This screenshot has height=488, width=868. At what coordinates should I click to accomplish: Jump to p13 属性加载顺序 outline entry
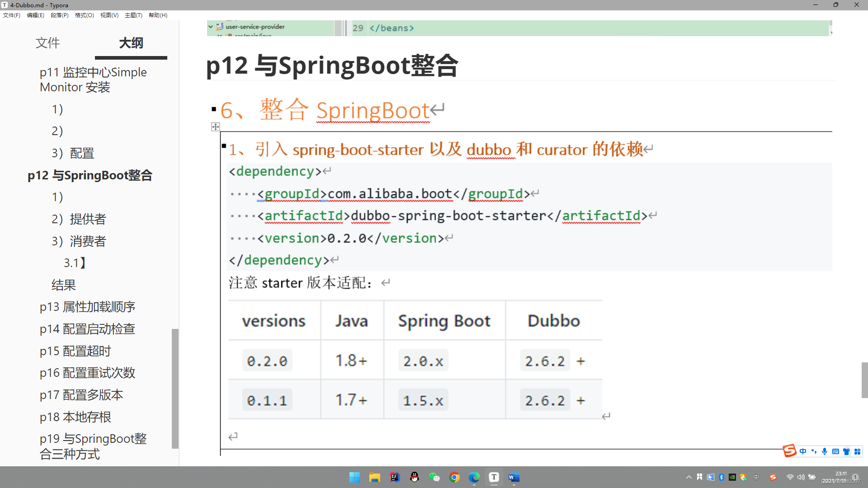pyautogui.click(x=87, y=307)
